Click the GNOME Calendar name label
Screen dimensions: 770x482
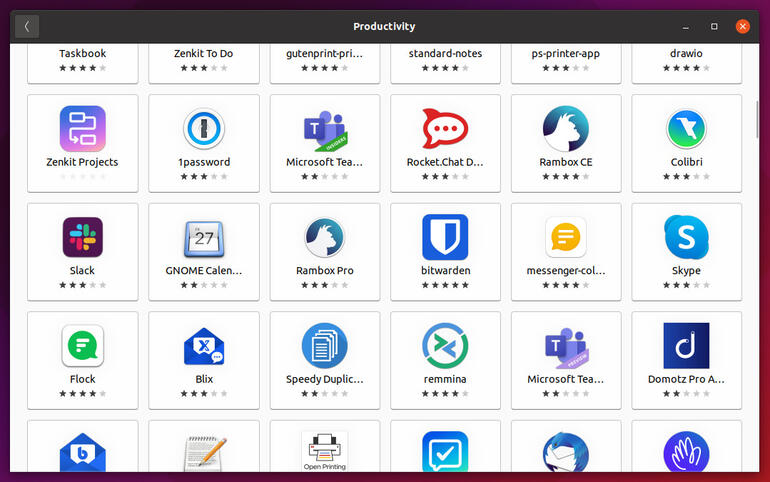click(x=204, y=270)
